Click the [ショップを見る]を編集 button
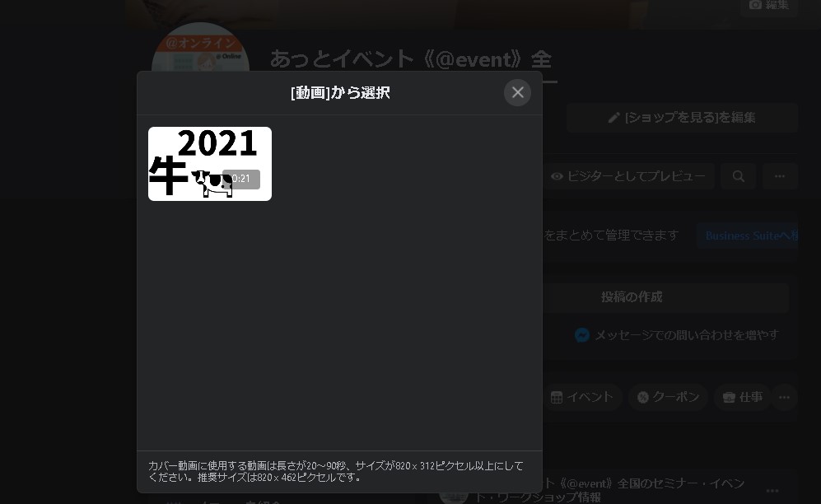This screenshot has height=504, width=821. [682, 118]
